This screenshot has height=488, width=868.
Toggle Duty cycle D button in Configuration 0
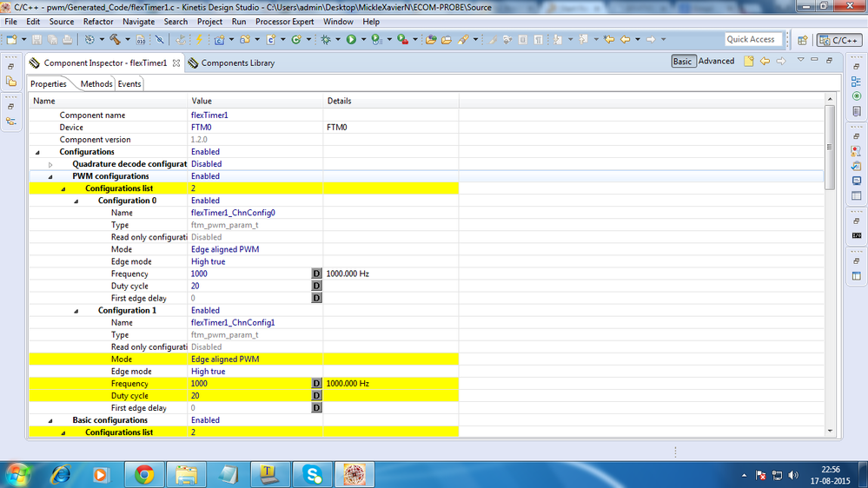[316, 286]
